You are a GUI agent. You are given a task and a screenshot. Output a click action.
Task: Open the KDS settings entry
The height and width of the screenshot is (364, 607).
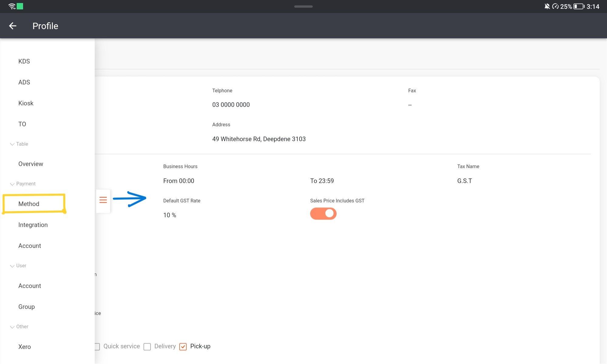[24, 61]
